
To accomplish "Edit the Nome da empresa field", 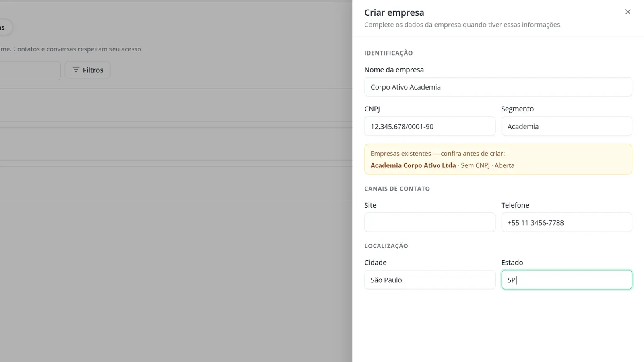I will [498, 87].
